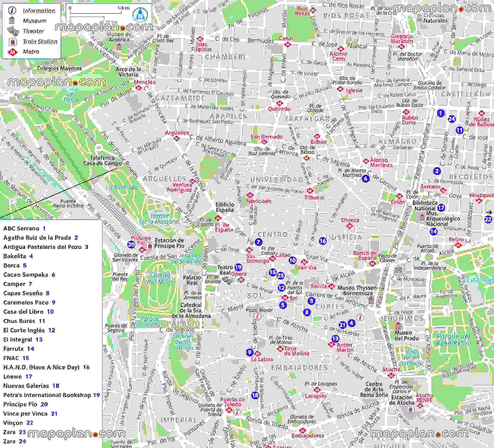The image size is (494, 448).
Task: Click the Moncloa metro station symbol
Action: (x=138, y=88)
